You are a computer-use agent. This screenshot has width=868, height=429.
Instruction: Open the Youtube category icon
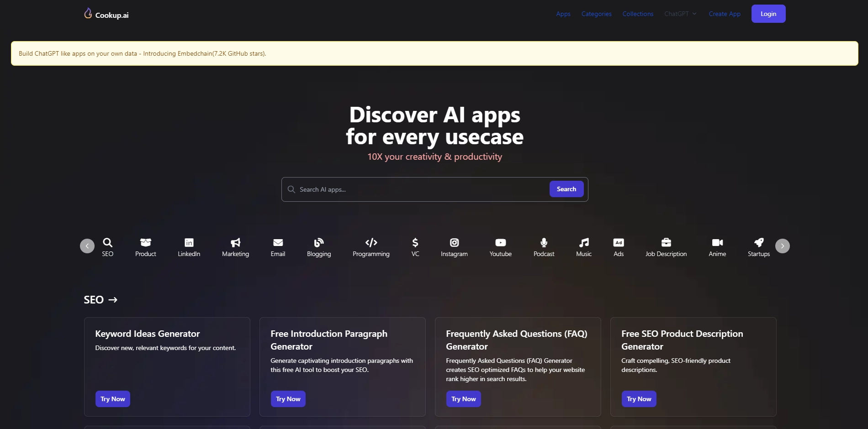[500, 242]
